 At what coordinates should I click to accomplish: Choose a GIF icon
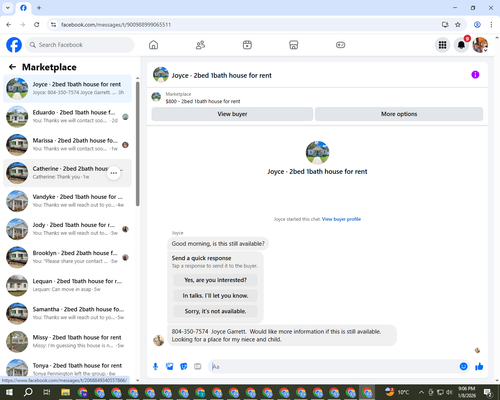click(198, 367)
